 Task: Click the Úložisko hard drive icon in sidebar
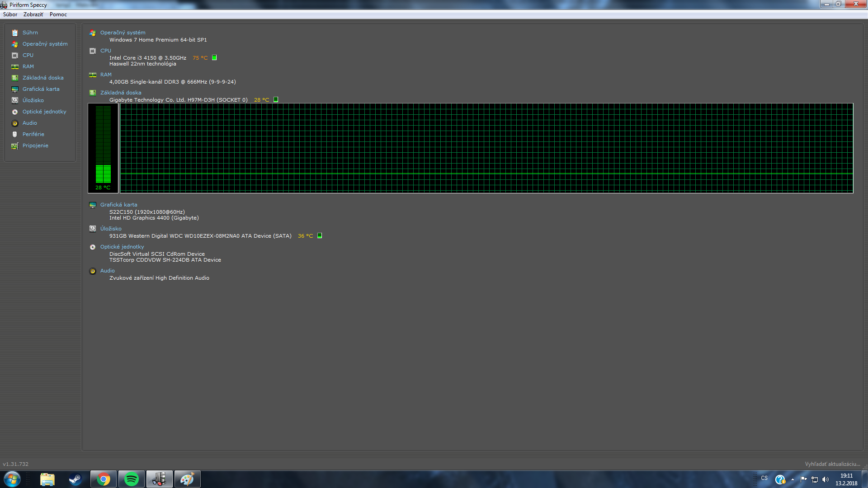(x=15, y=100)
